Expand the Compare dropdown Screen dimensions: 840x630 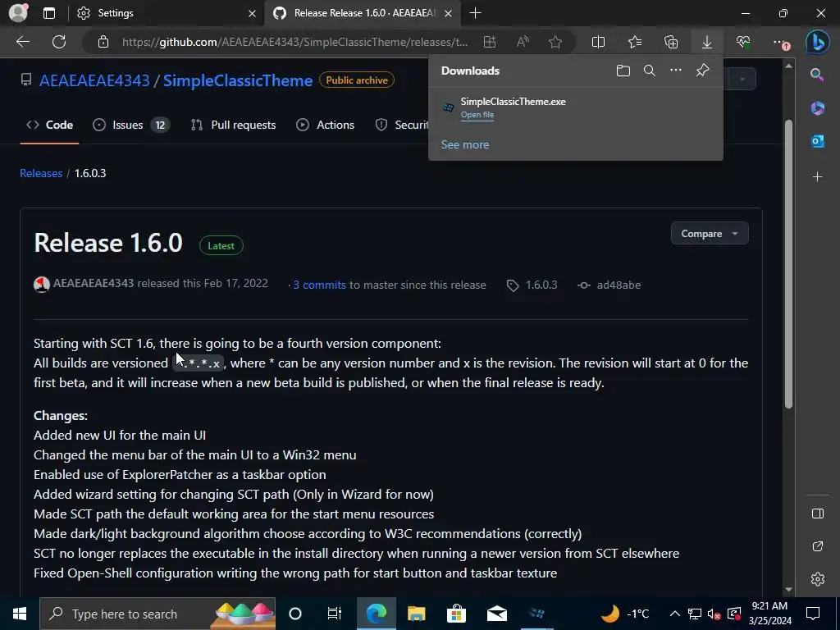point(710,234)
